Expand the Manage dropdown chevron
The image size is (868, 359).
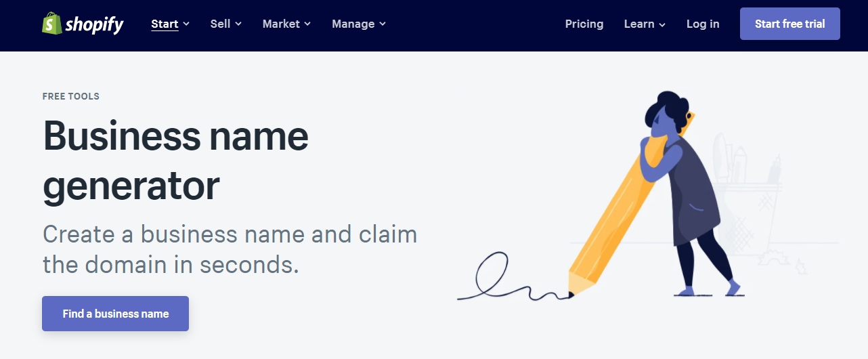tap(383, 24)
